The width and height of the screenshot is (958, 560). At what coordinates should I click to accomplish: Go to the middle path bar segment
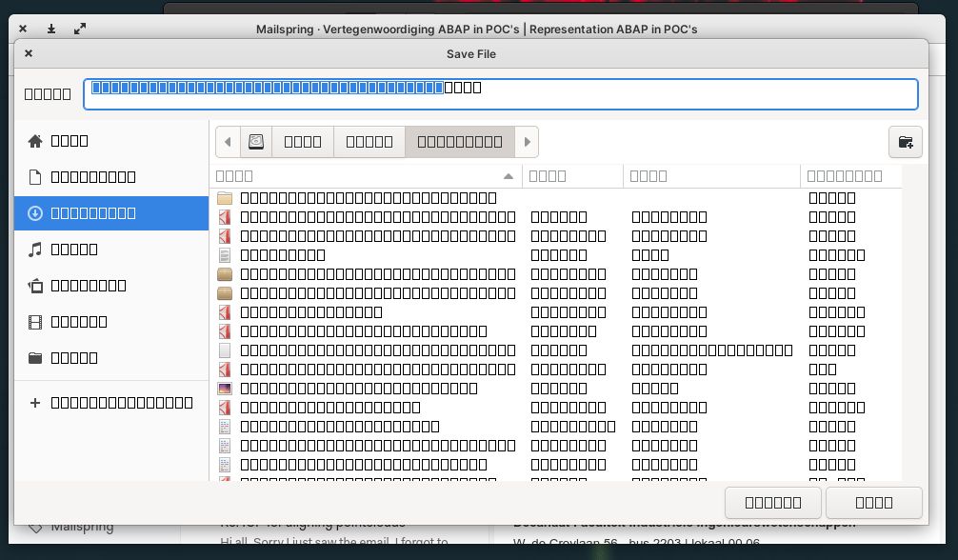click(369, 142)
